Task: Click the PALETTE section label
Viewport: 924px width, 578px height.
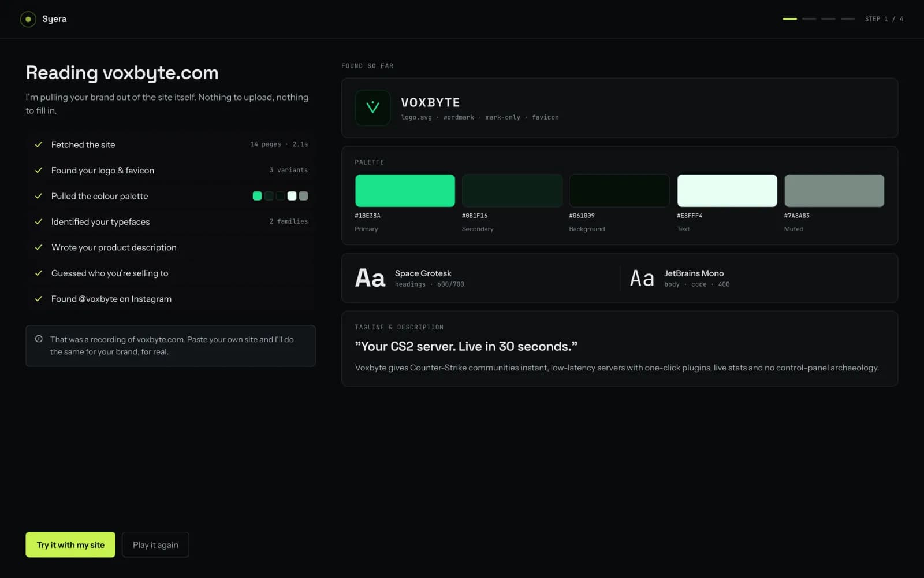Action: point(370,162)
